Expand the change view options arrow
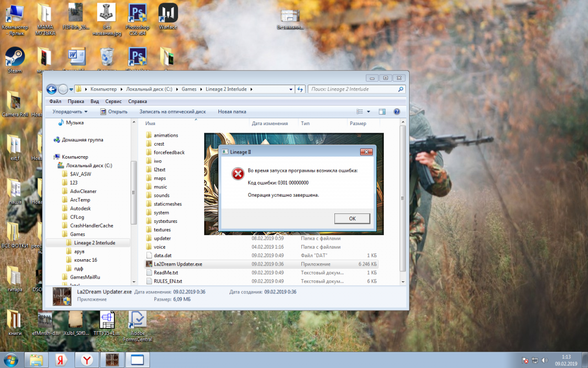 (369, 111)
